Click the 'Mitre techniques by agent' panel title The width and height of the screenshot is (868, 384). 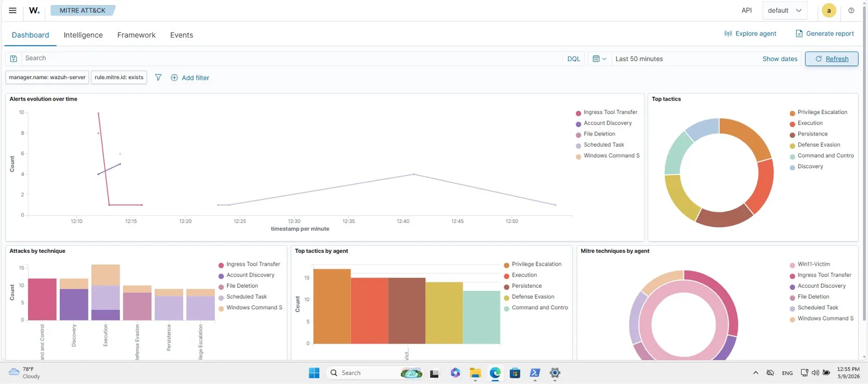[x=615, y=251]
